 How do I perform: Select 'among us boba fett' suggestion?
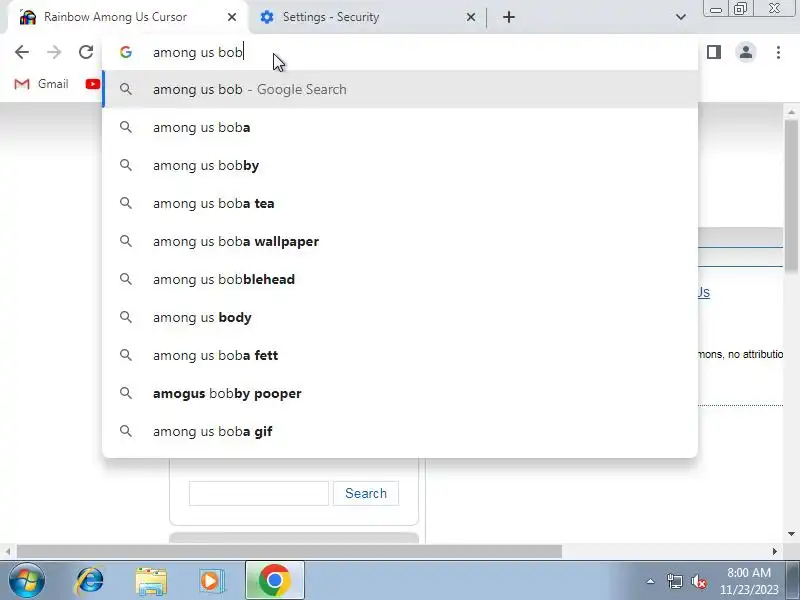(x=400, y=355)
